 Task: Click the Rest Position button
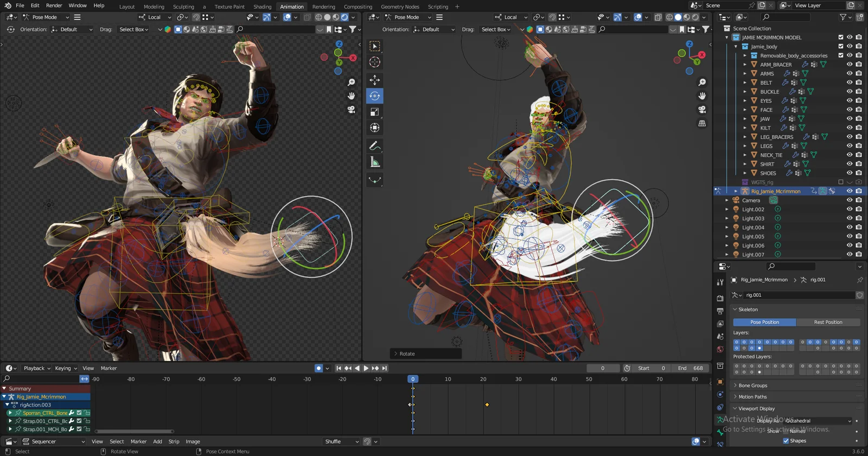(828, 322)
